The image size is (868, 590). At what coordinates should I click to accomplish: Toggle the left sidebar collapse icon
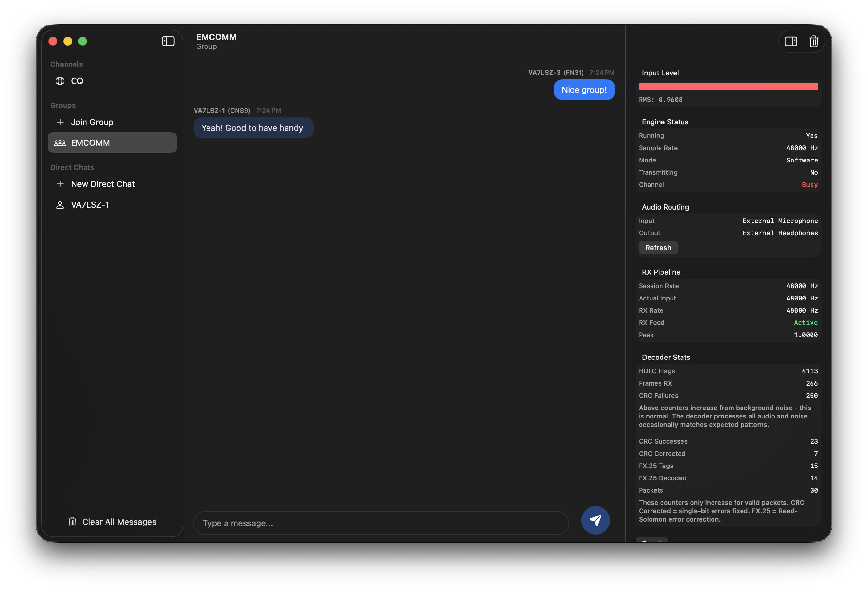point(168,41)
